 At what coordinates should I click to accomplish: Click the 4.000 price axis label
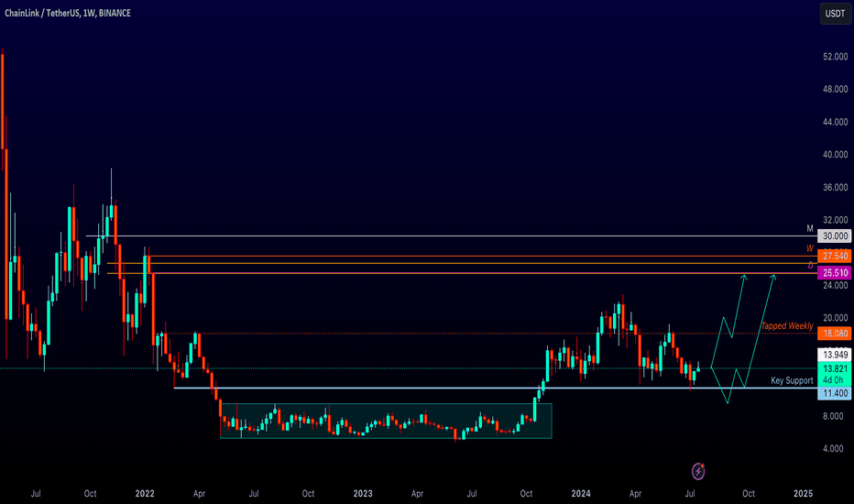(x=833, y=449)
